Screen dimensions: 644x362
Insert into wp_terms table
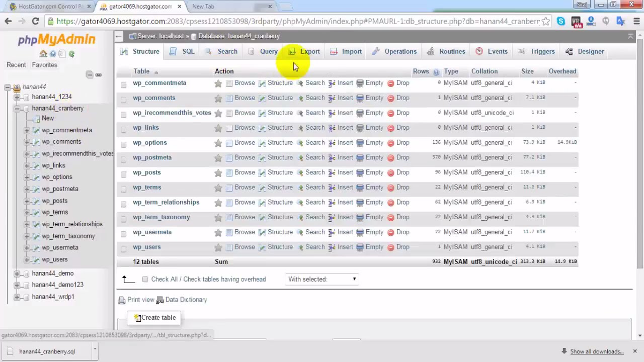tap(341, 188)
